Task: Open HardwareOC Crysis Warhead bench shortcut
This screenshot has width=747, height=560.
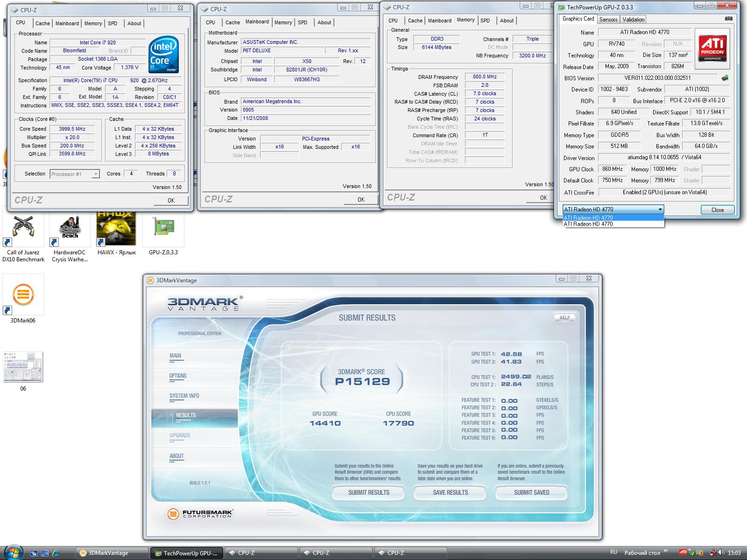Action: point(70,237)
